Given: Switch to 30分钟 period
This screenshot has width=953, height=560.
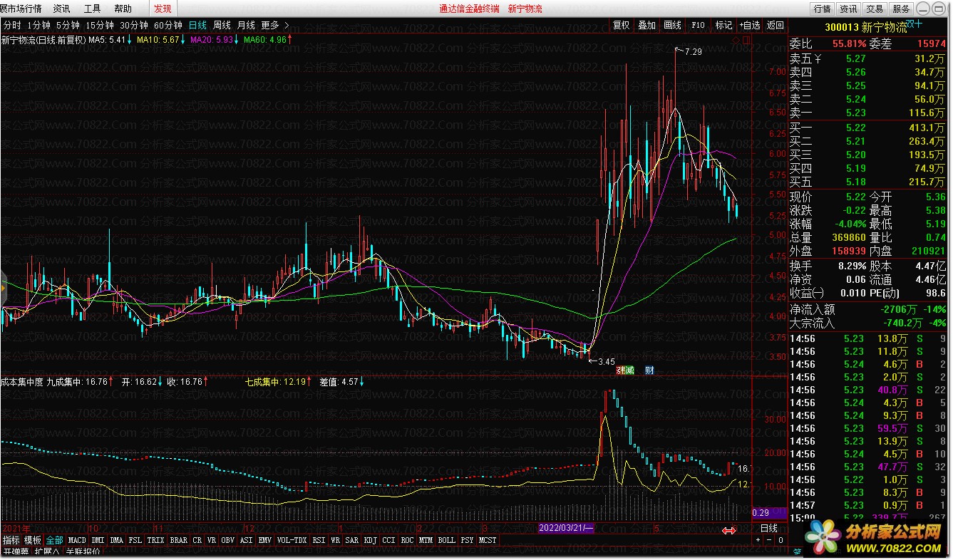Looking at the screenshot, I should click(x=134, y=25).
